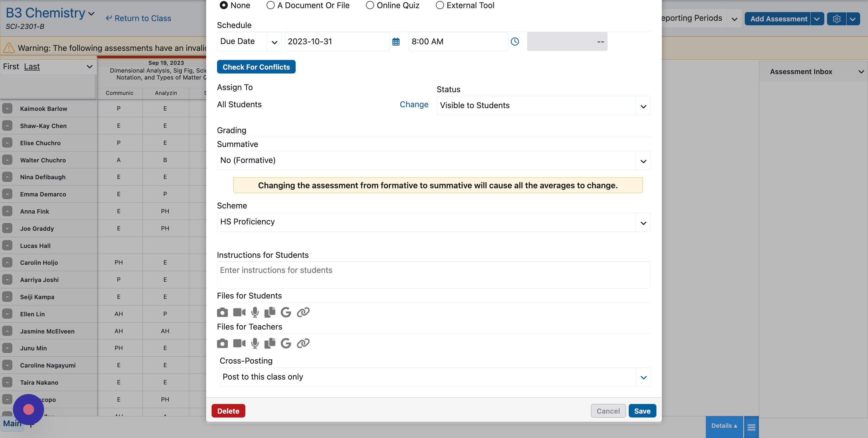
Task: Expand the arrow next to settings gear
Action: click(x=853, y=19)
